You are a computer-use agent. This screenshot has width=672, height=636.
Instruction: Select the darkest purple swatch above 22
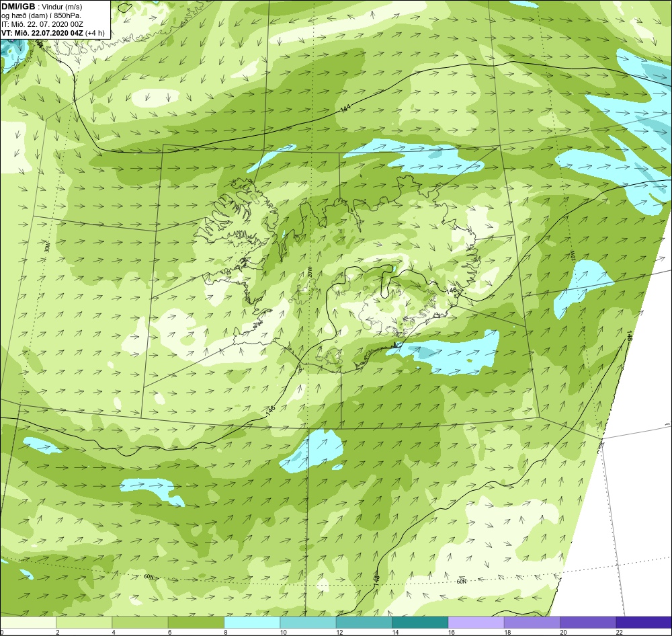point(644,622)
